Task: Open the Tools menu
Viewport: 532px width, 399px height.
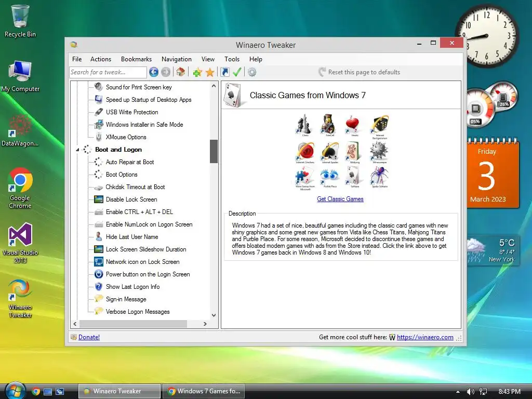Action: (x=232, y=59)
